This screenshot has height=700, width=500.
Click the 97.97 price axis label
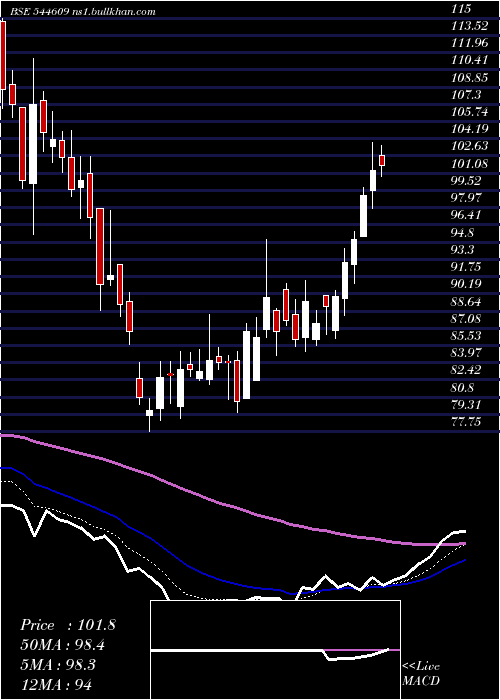click(x=467, y=198)
